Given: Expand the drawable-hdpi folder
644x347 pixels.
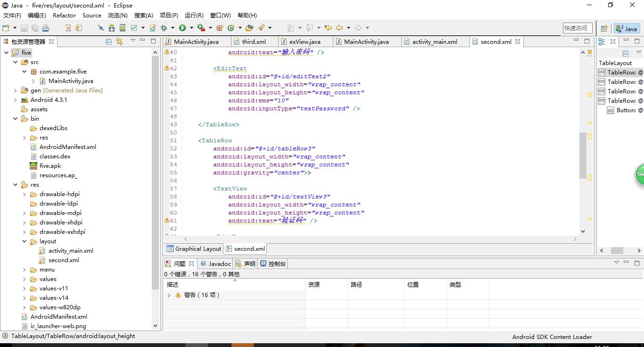Looking at the screenshot, I should click(x=24, y=194).
